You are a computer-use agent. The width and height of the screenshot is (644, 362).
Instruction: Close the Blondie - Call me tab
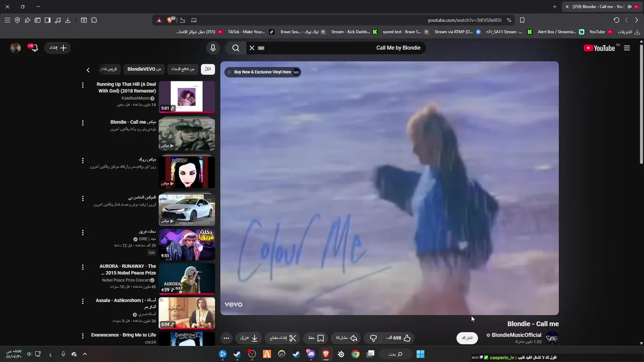click(x=567, y=7)
